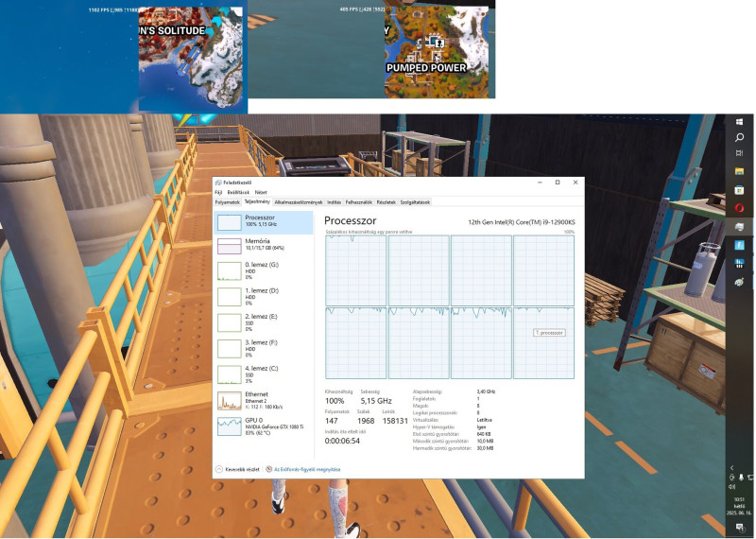Open Task View on the taskbar
756x539 pixels.
739,153
